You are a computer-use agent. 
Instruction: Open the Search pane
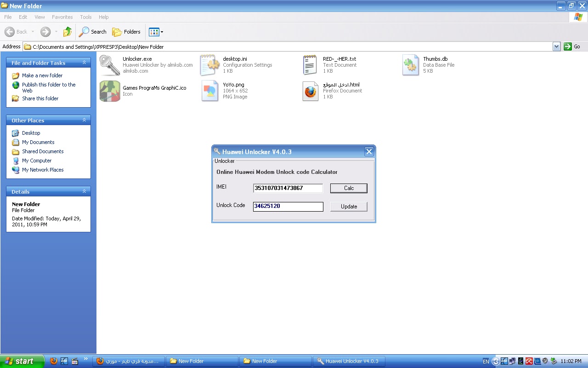[x=92, y=32]
